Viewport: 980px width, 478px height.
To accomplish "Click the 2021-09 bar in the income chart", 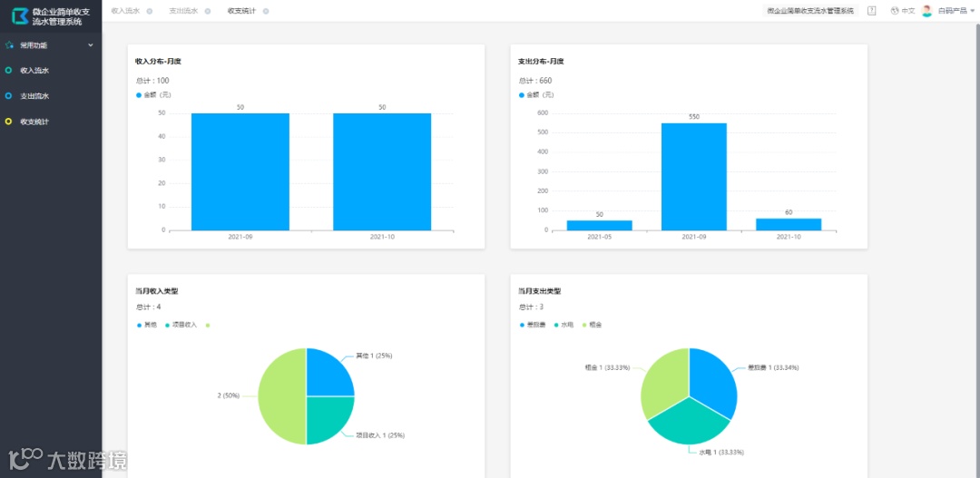I will [240, 171].
